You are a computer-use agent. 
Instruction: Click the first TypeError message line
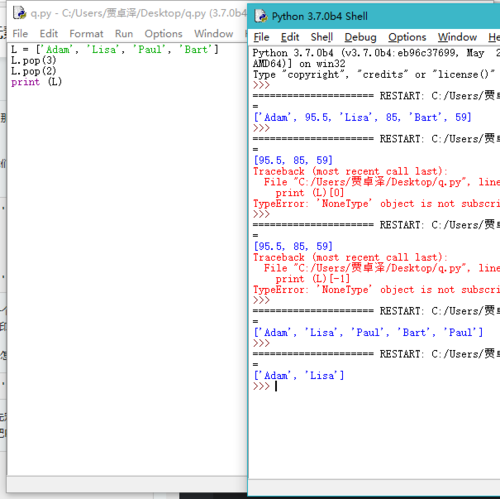click(376, 203)
